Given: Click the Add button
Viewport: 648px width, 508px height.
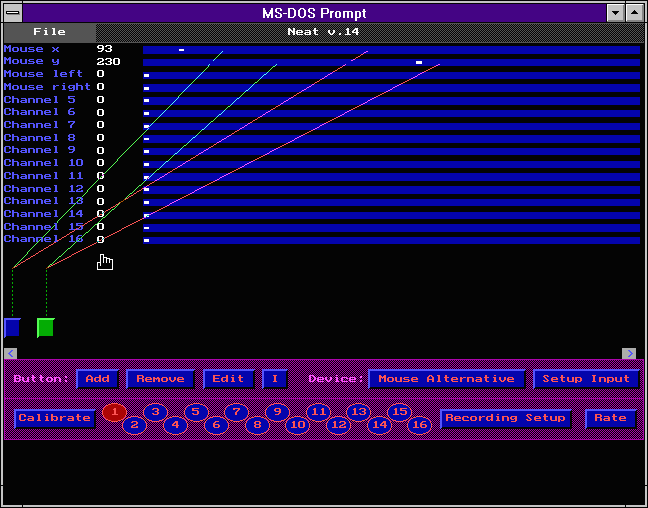Looking at the screenshot, I should [98, 379].
